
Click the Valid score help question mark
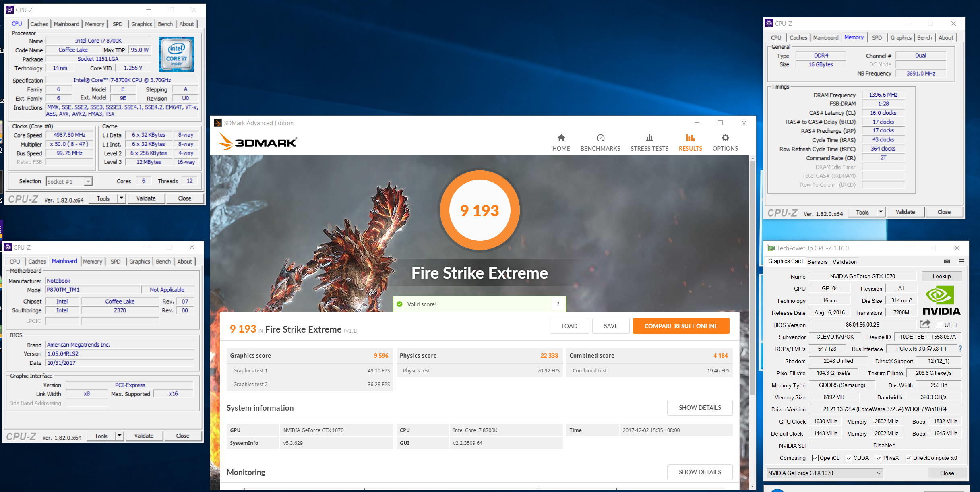[558, 304]
